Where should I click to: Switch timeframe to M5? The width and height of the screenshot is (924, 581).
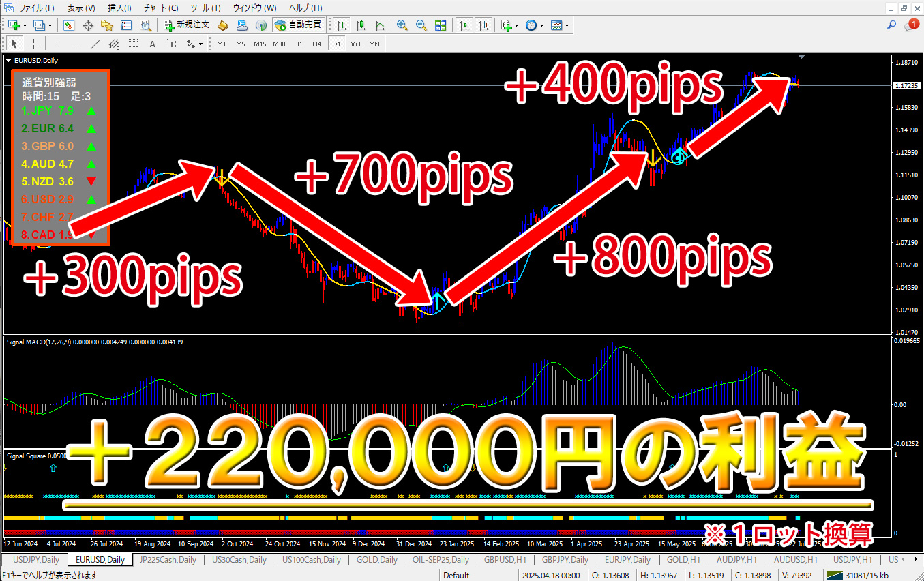point(241,44)
